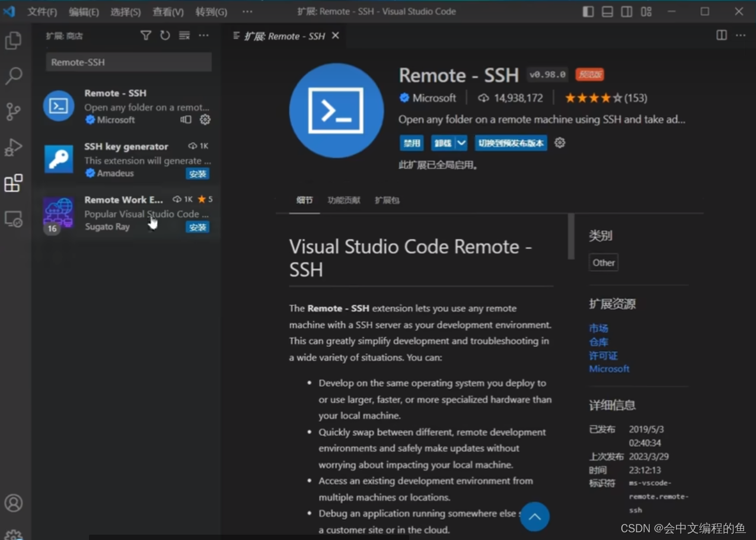Open the 仓库 resource link
756x540 pixels.
point(598,342)
